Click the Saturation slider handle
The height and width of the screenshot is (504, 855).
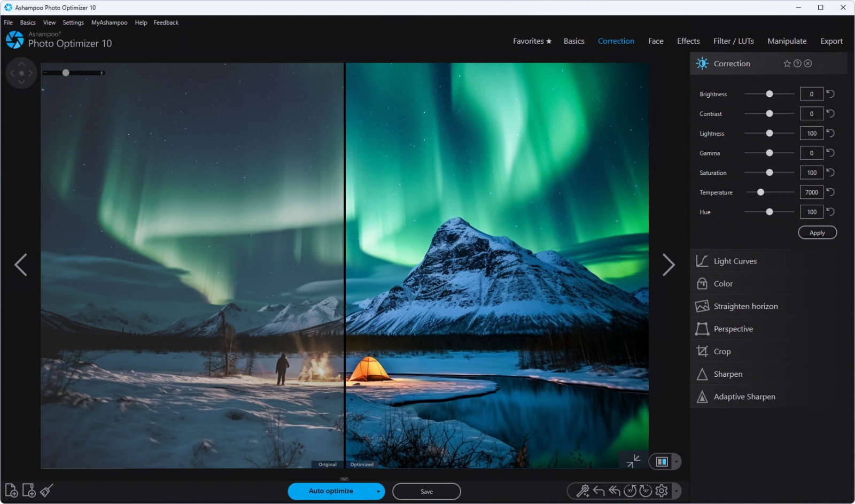coord(769,173)
